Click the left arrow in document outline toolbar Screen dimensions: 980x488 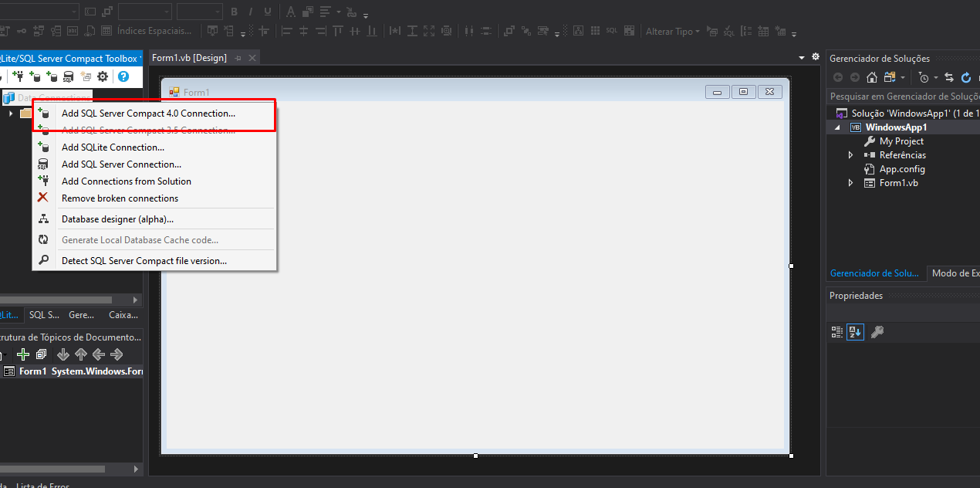(x=99, y=354)
